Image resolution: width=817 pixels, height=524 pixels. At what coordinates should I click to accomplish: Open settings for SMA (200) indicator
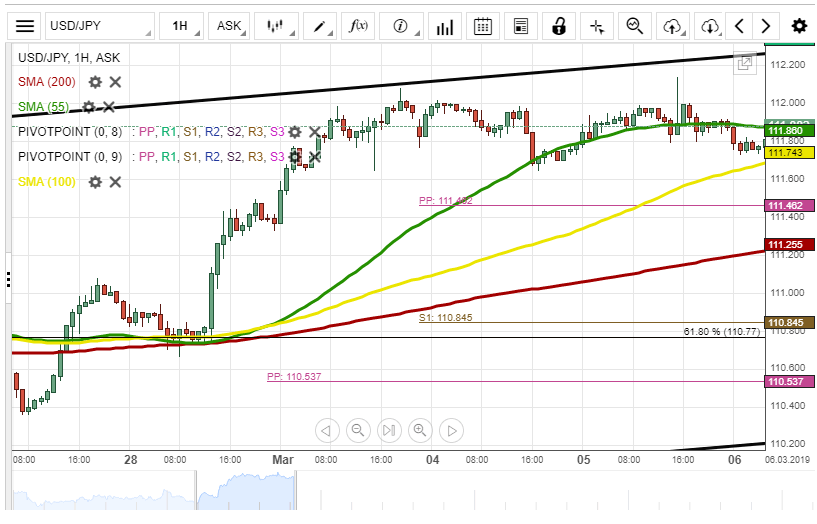pos(95,82)
